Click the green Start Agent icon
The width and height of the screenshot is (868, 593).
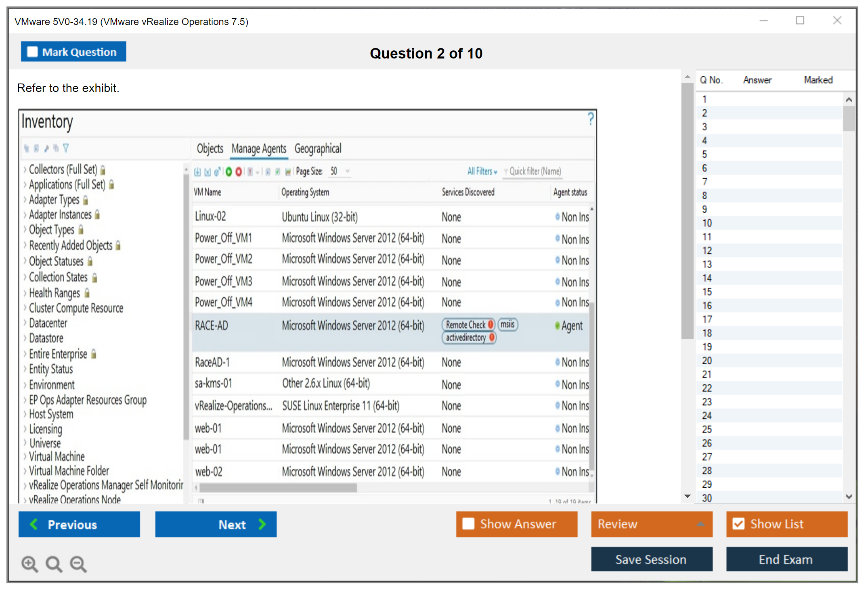point(229,172)
